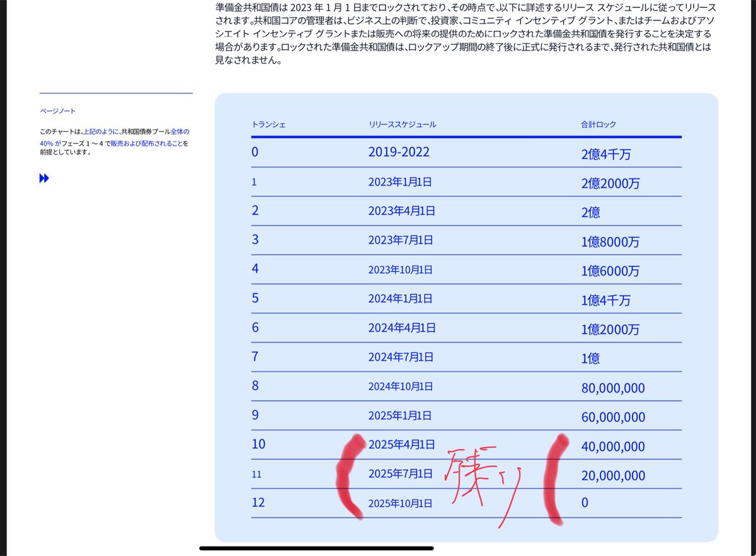Screen dimensions: 756x556
Task: Click the 合計ロック column header
Action: coord(598,125)
